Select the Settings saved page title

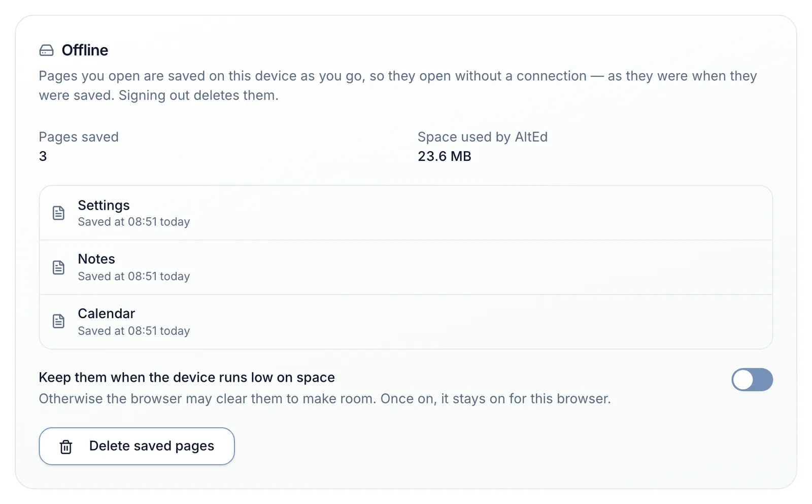[x=104, y=205]
